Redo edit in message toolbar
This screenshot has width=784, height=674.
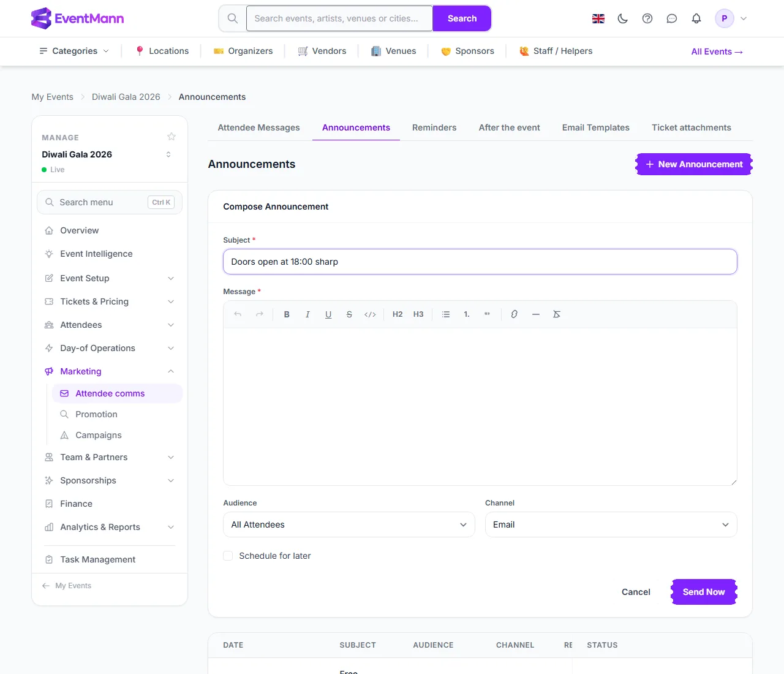pyautogui.click(x=260, y=314)
